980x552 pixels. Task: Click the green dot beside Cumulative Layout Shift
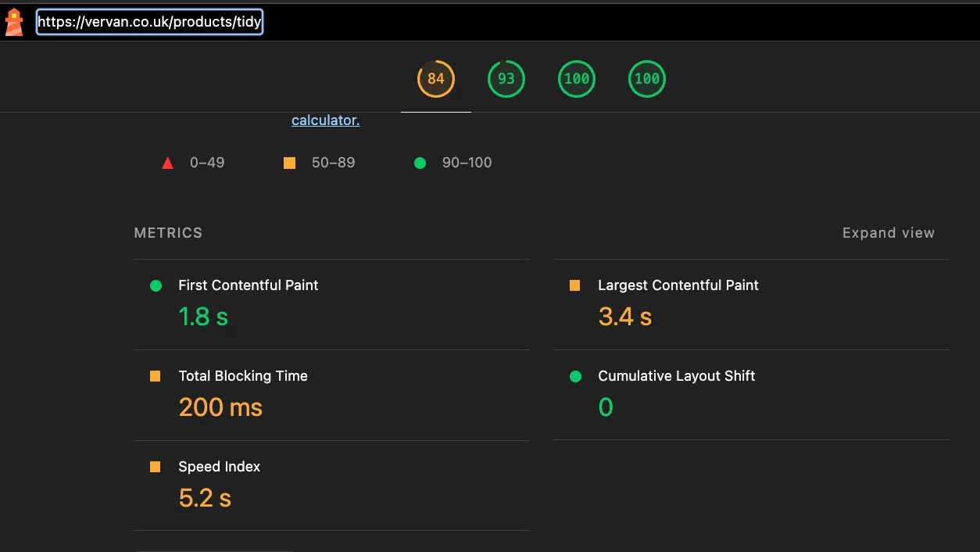[x=576, y=376]
